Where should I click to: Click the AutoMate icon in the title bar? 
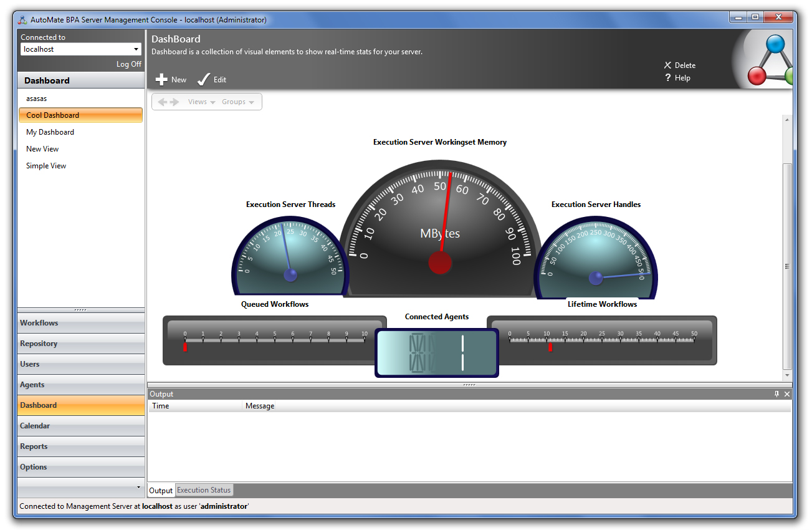coord(24,19)
